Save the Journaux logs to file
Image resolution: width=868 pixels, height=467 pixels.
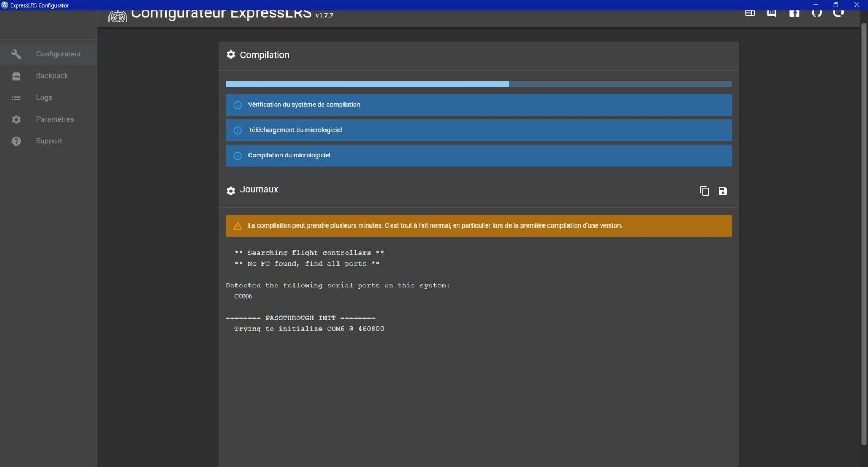point(723,191)
